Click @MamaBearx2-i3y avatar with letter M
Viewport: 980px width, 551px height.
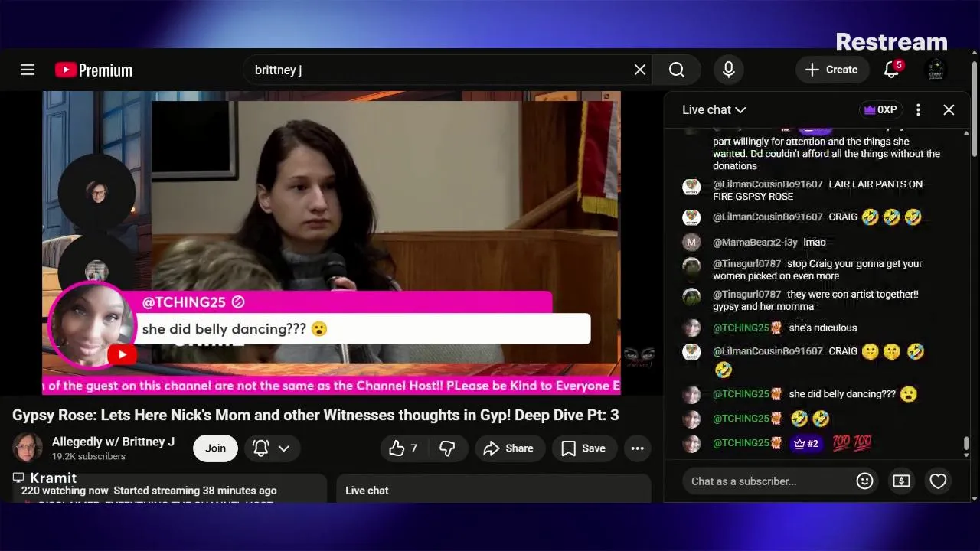[691, 243]
